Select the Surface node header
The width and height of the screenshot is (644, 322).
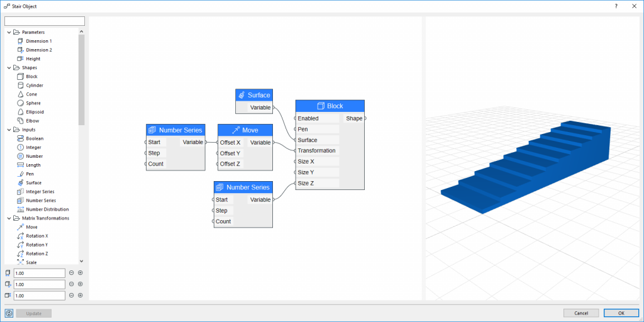[x=253, y=95]
